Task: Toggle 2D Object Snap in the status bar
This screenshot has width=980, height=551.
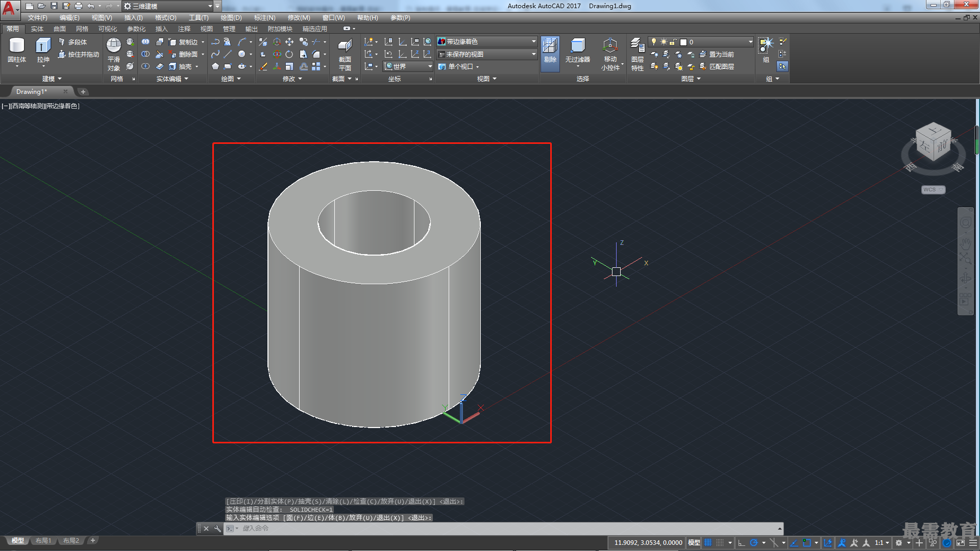Action: [806, 543]
